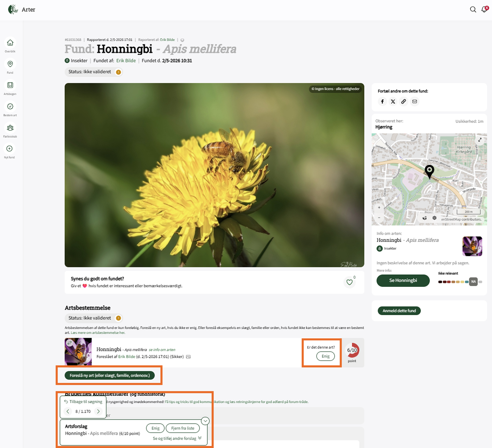Open the bee thumbnail in Info om arten
Viewport: 492px width, 448px height.
(x=472, y=246)
